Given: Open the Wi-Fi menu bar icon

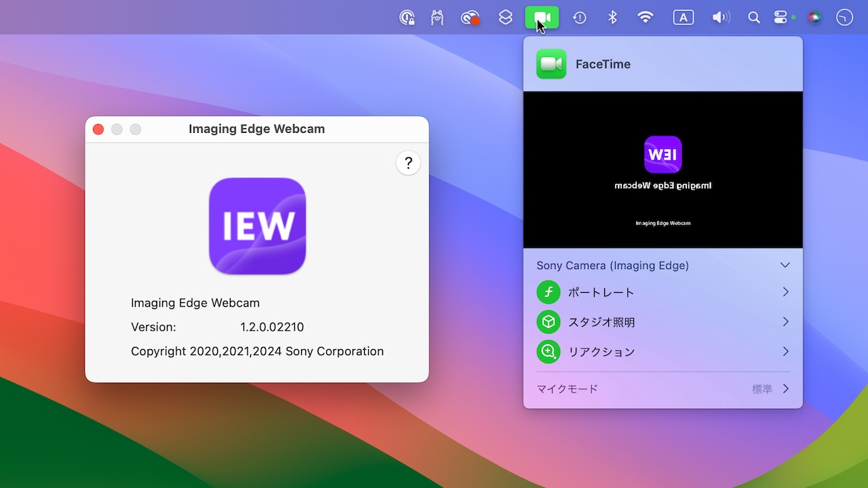Looking at the screenshot, I should [x=646, y=18].
